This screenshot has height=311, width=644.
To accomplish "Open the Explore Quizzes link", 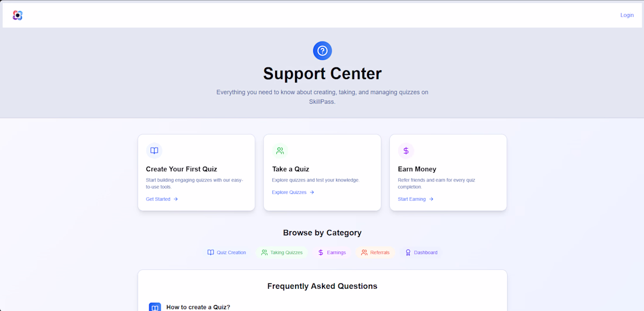I will (289, 192).
